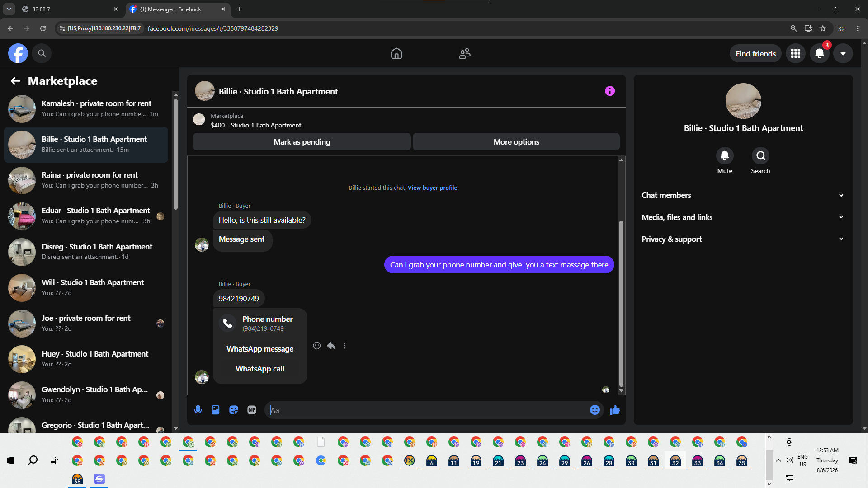The image size is (868, 488).
Task: Open the taskbar clock and calendar
Action: point(827,460)
